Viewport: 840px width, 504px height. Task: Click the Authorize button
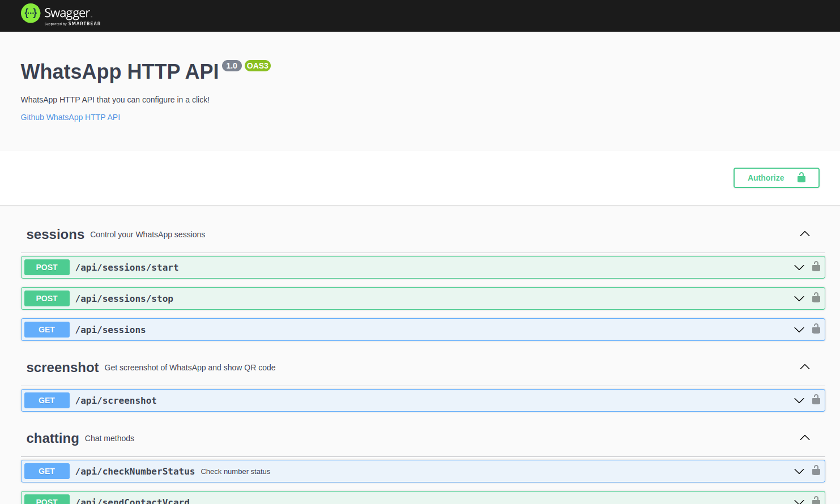(766, 177)
